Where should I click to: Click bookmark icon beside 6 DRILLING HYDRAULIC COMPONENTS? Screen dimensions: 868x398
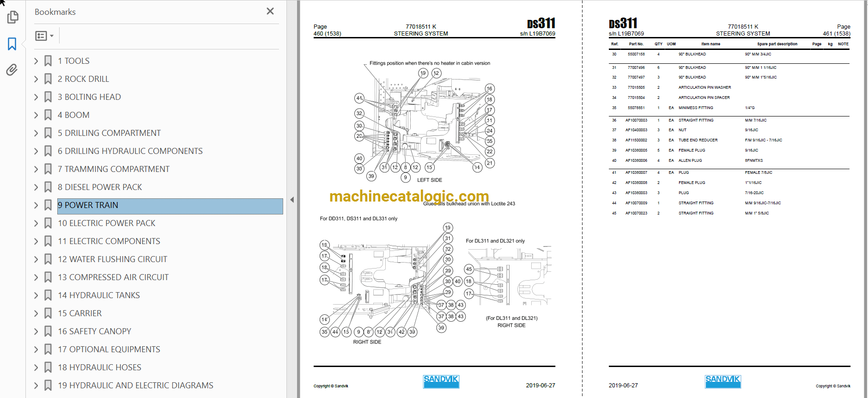tap(48, 151)
